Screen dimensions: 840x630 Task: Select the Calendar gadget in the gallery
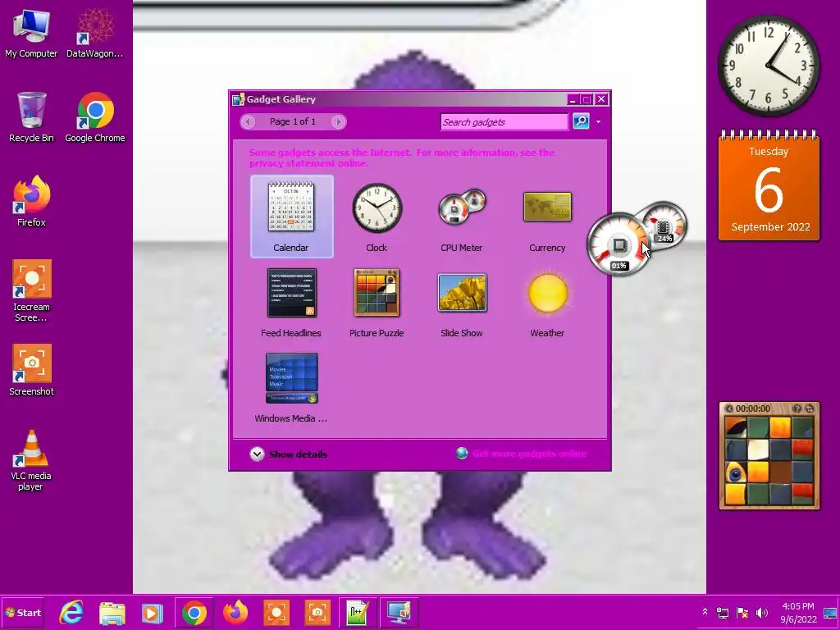[291, 217]
